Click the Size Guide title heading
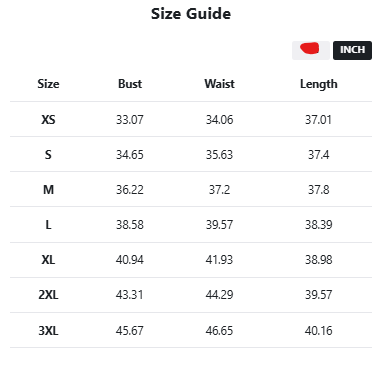 [x=191, y=14]
